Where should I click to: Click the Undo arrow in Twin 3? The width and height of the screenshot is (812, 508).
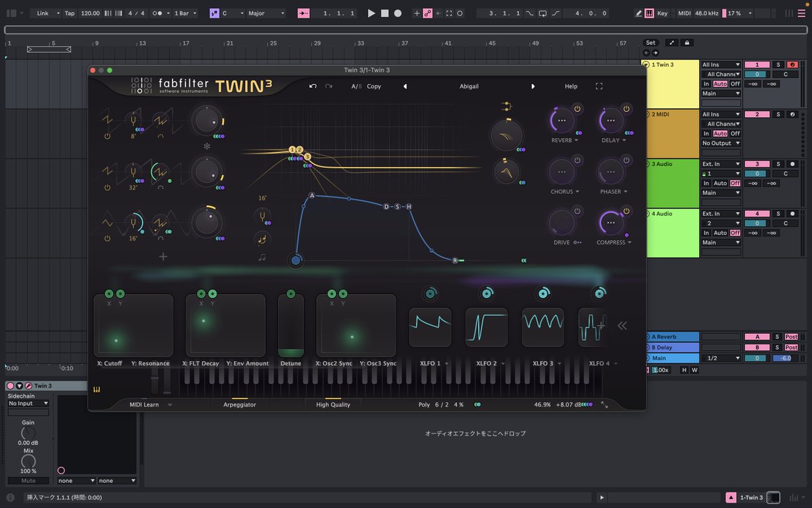313,86
